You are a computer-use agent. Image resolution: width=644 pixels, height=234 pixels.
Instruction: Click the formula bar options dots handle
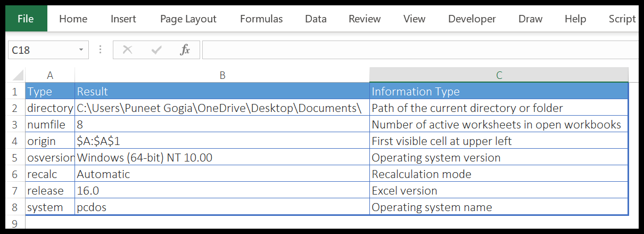[x=100, y=50]
